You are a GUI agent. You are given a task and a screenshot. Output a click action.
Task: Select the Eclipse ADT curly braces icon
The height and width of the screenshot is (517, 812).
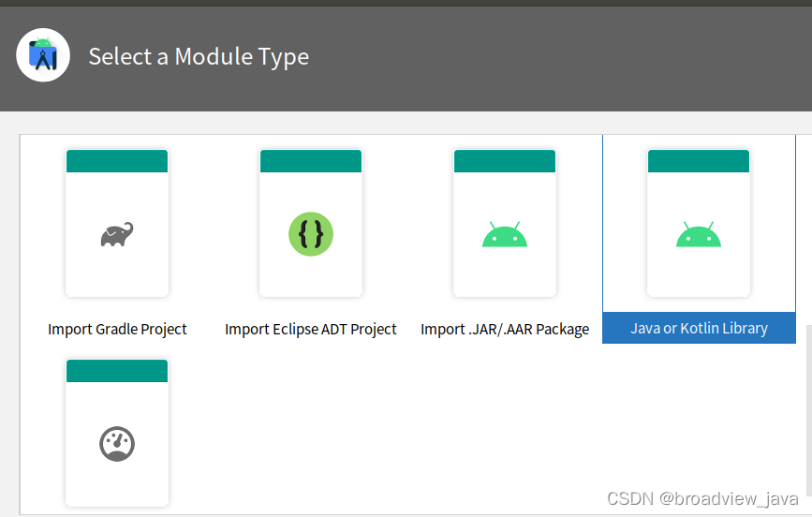coord(311,234)
